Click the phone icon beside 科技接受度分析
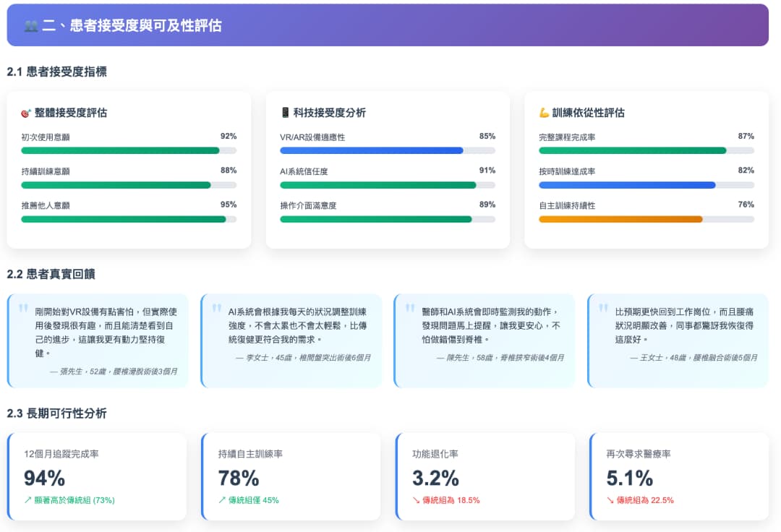 click(286, 113)
